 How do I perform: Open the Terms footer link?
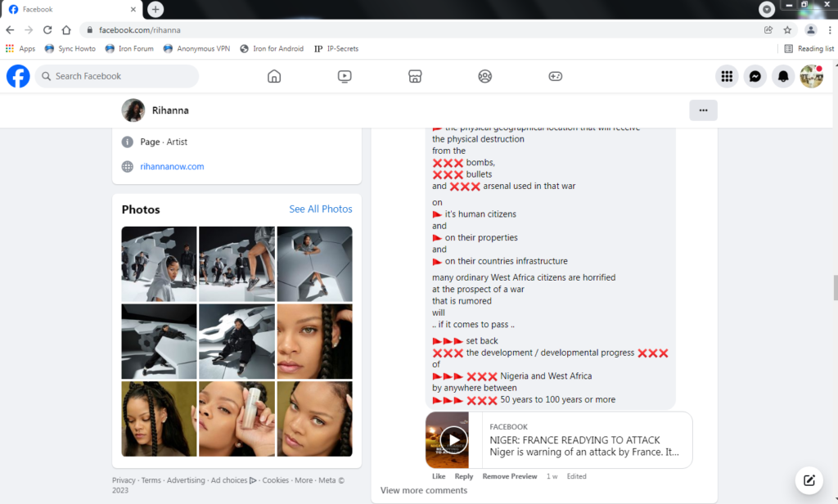(151, 480)
